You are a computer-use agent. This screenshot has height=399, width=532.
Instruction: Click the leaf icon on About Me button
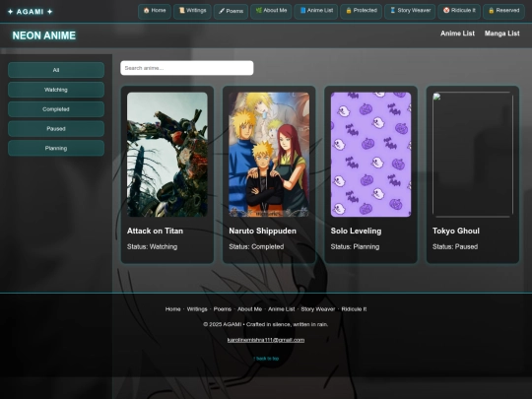(x=259, y=11)
